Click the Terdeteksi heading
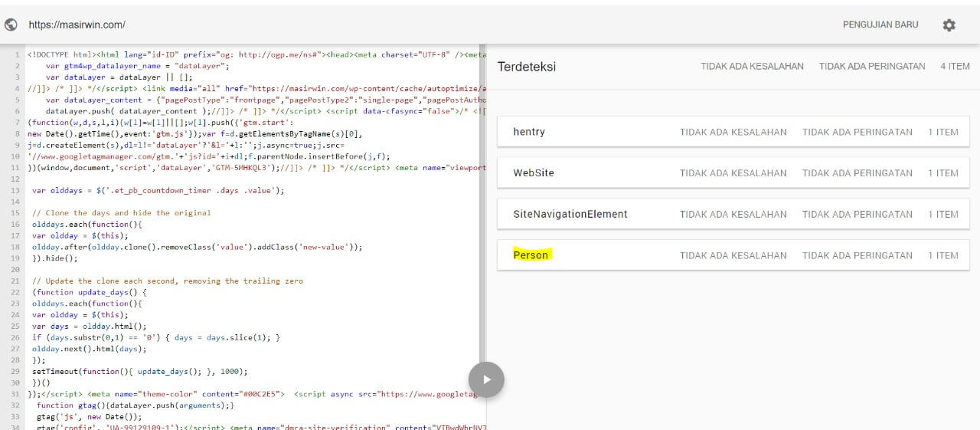The height and width of the screenshot is (430, 980). [x=527, y=67]
